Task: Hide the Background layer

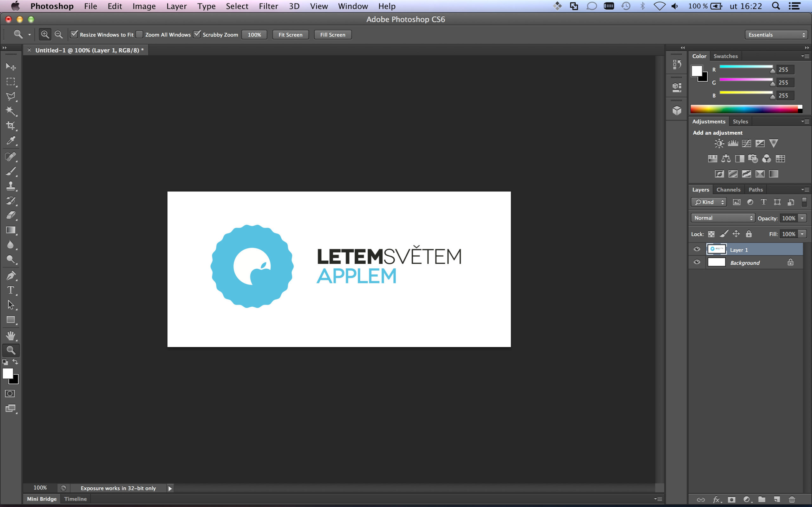Action: point(697,262)
